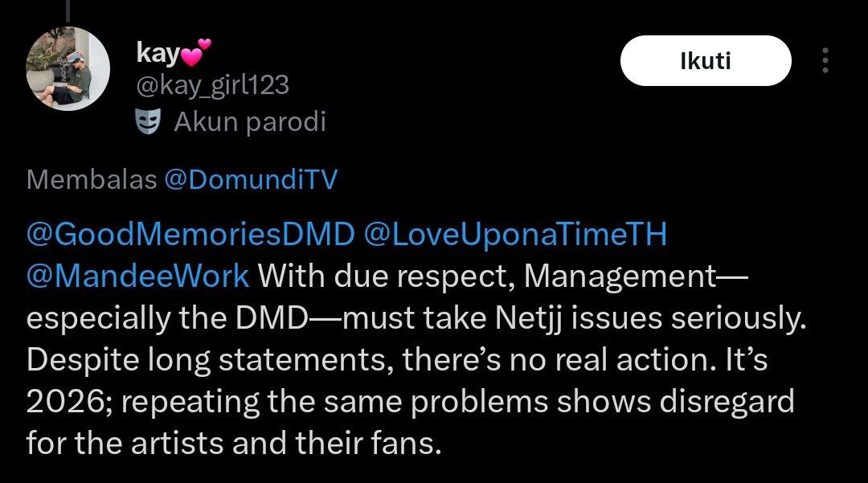This screenshot has height=483, width=868.
Task: Open the three-dot more options menu
Action: pos(825,61)
